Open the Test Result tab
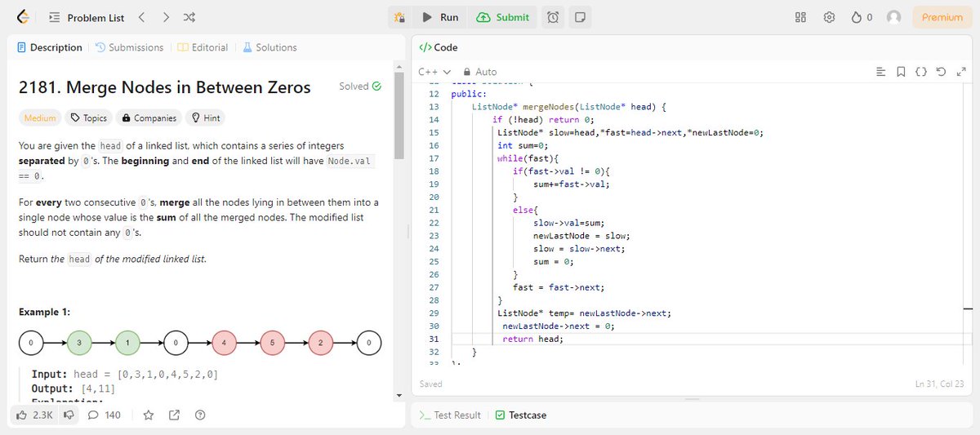This screenshot has height=435, width=980. point(450,415)
